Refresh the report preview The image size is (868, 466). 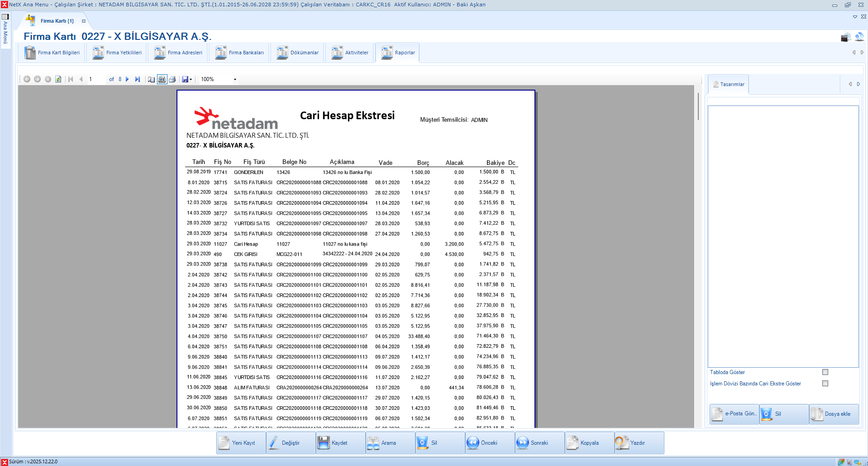pos(58,79)
